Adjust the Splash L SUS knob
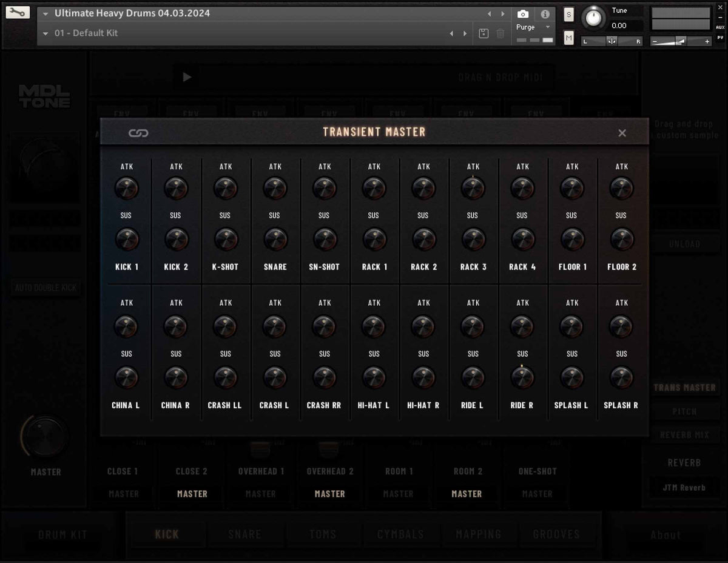Viewport: 728px width, 563px height. (572, 378)
